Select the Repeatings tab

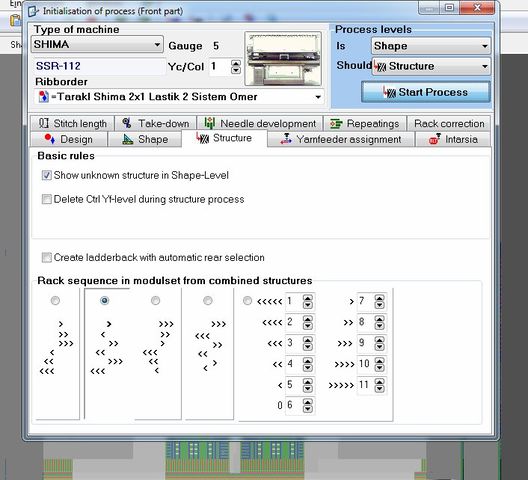point(365,123)
